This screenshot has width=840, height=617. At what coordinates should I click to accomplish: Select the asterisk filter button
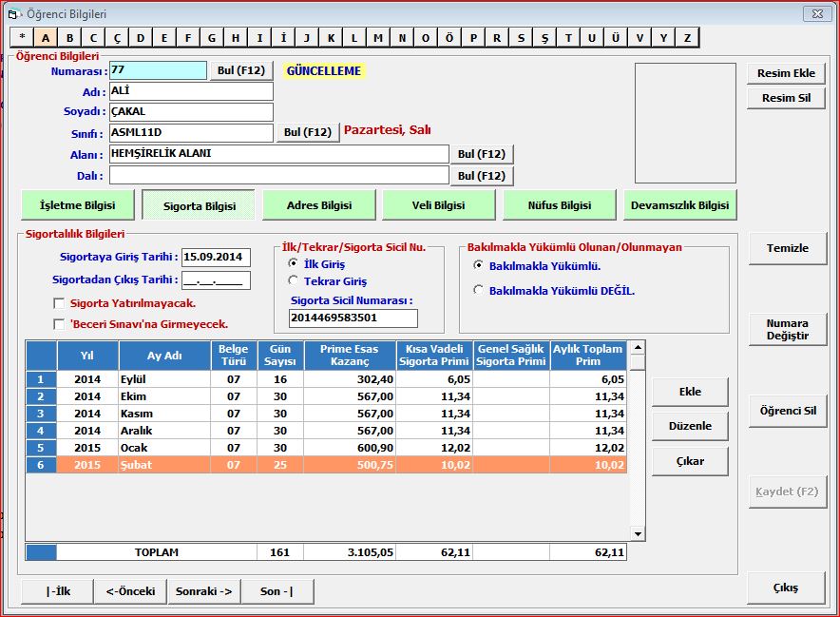tap(22, 38)
